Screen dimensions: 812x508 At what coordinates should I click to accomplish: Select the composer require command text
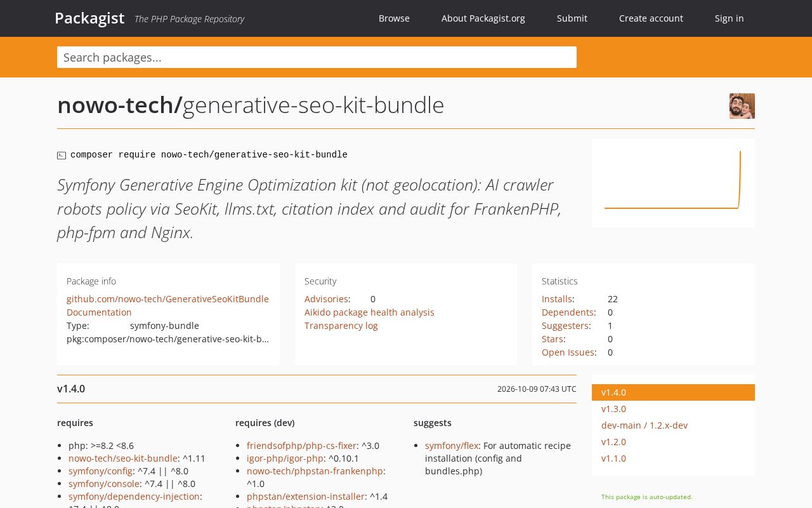coord(209,155)
